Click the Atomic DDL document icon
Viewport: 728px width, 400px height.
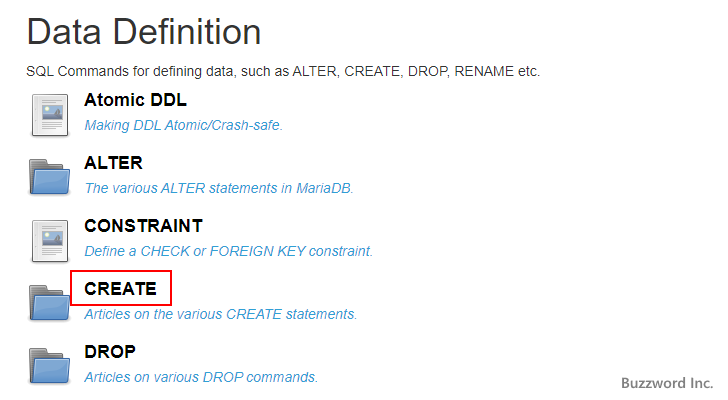pyautogui.click(x=50, y=114)
